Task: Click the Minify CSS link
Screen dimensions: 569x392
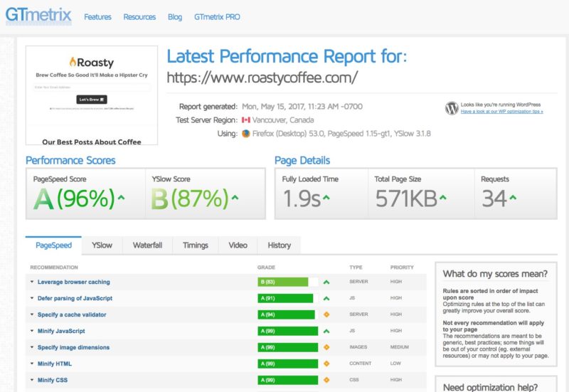Action: click(53, 380)
